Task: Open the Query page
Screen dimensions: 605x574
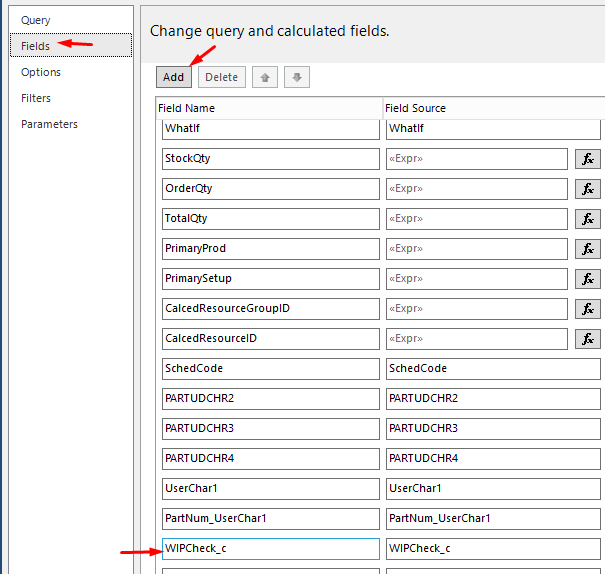Action: pyautogui.click(x=71, y=20)
